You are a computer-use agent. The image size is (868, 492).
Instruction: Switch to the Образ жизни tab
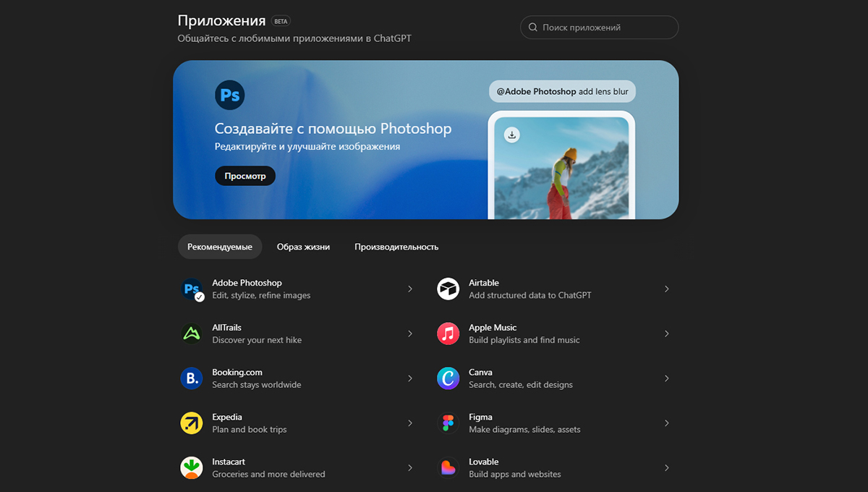point(303,247)
